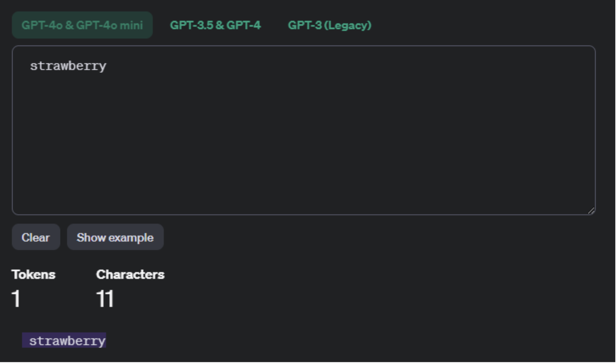Click the word strawberry inside the text box
The image size is (616, 364).
point(68,66)
